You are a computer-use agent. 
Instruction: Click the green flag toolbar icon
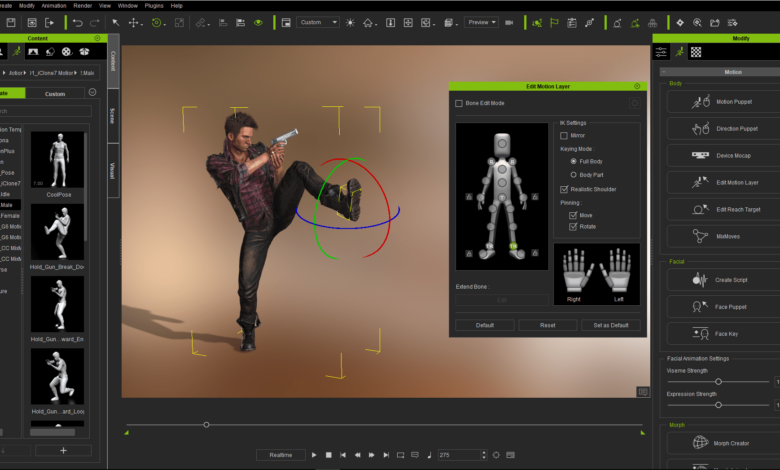554,23
